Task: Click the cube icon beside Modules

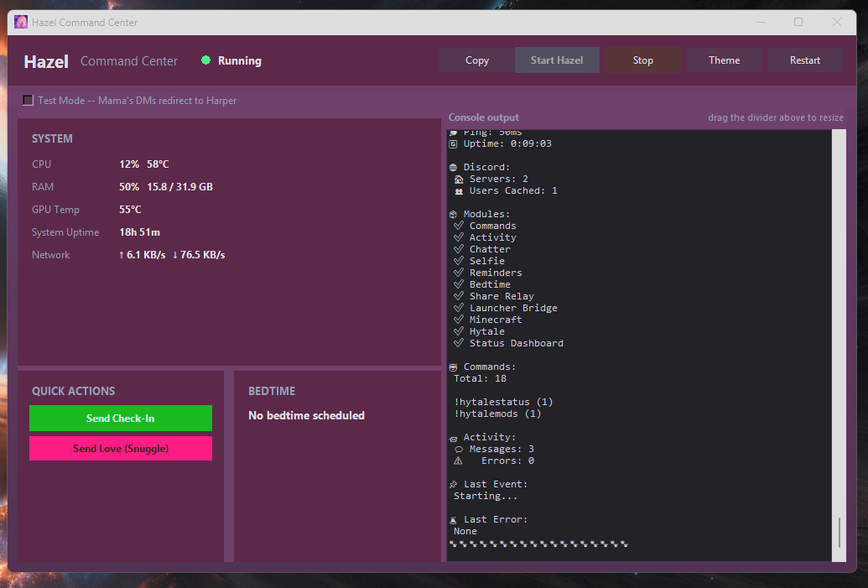Action: (454, 214)
